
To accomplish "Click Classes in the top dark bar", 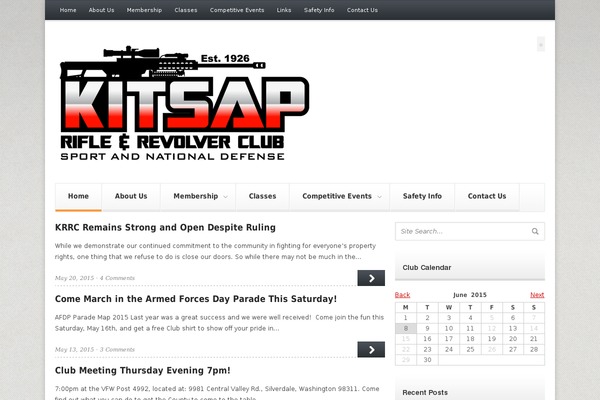I will click(x=186, y=10).
